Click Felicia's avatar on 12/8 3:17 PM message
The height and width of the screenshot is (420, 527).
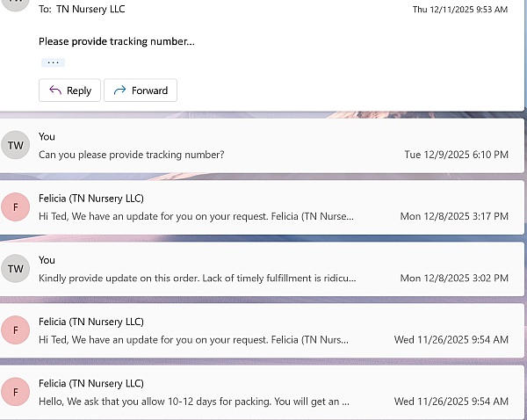tap(15, 206)
